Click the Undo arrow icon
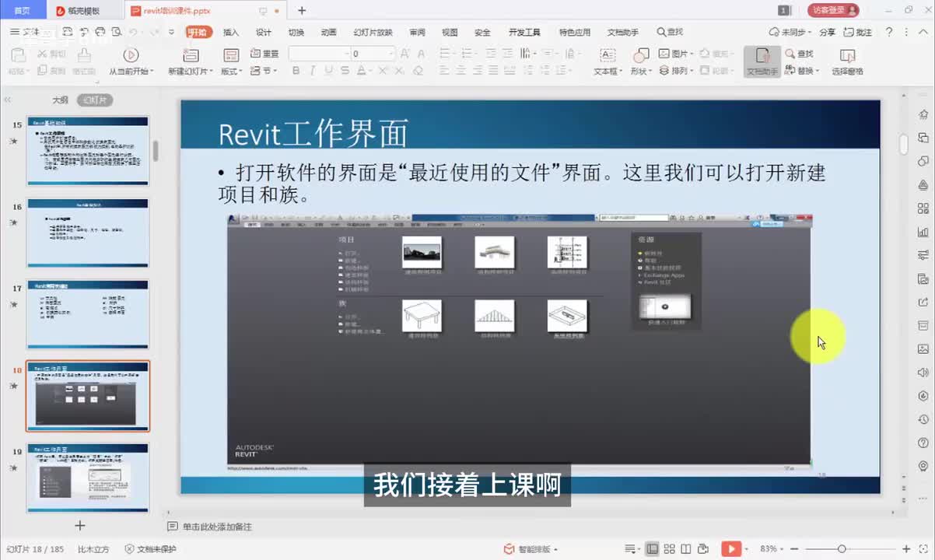 pyautogui.click(x=134, y=32)
